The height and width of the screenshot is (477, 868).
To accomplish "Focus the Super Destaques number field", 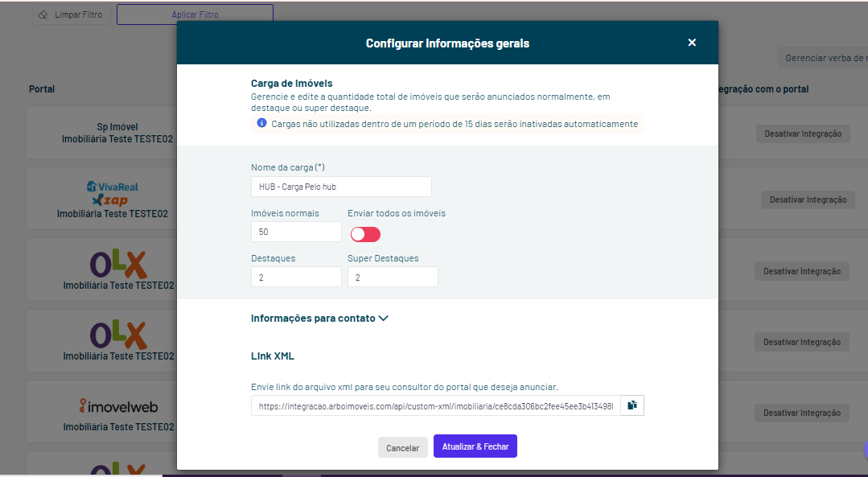I will click(393, 278).
